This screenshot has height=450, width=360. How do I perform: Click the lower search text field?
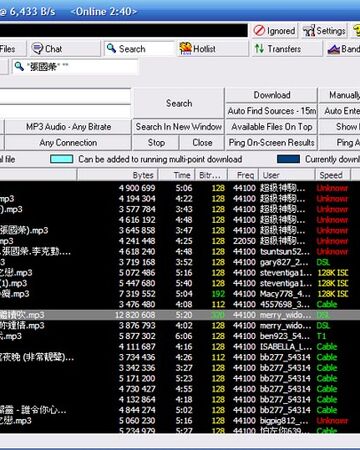(x=65, y=112)
